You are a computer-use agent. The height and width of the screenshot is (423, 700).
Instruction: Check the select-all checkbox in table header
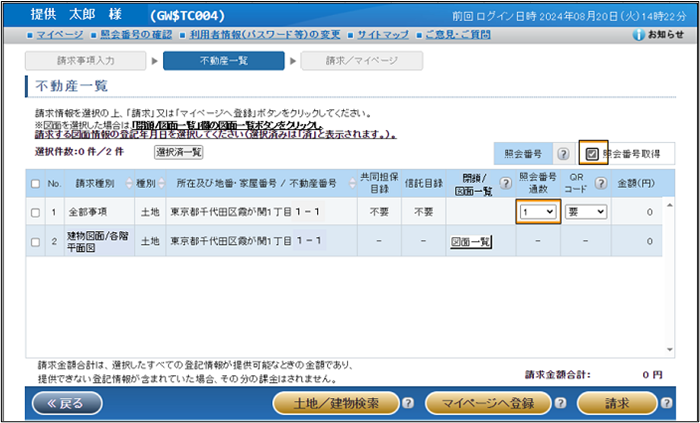click(x=35, y=183)
